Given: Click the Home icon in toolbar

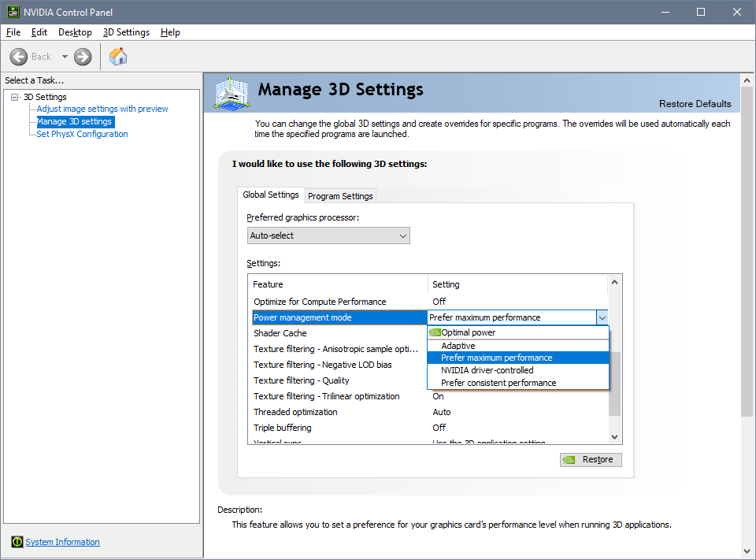Looking at the screenshot, I should tap(118, 57).
